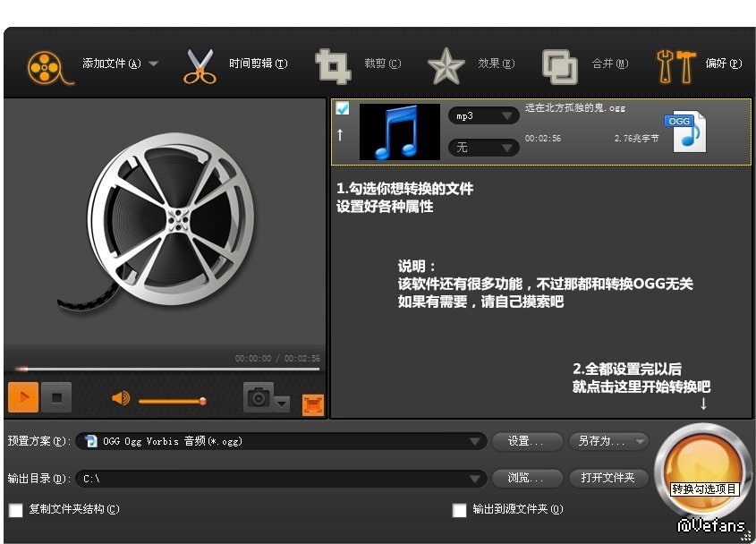Click the 浏览... browse button

click(527, 478)
